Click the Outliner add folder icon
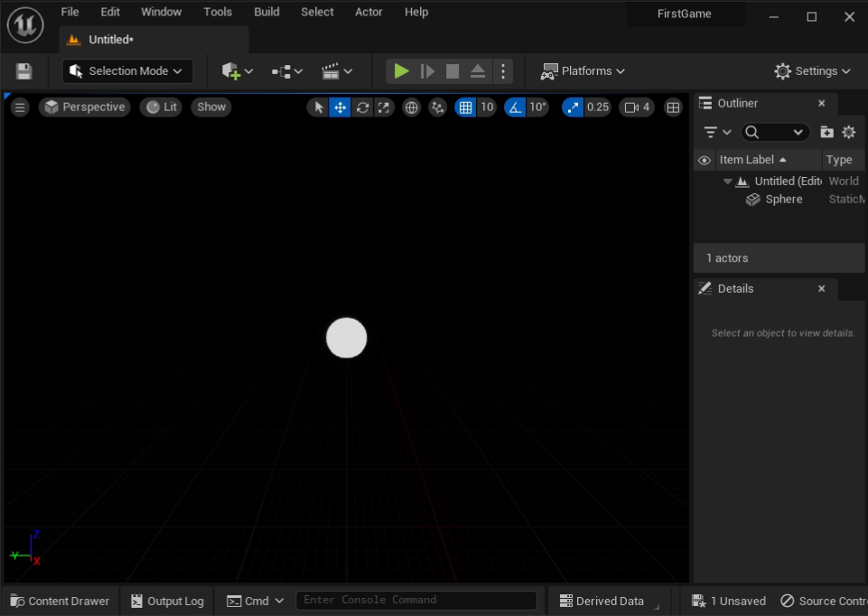The height and width of the screenshot is (616, 868). [826, 132]
